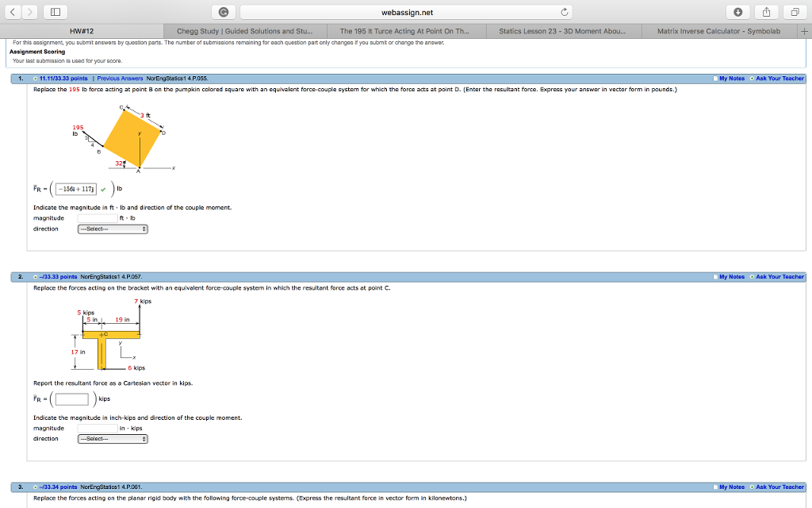
Task: Expand points details icon for question 1
Action: point(35,79)
